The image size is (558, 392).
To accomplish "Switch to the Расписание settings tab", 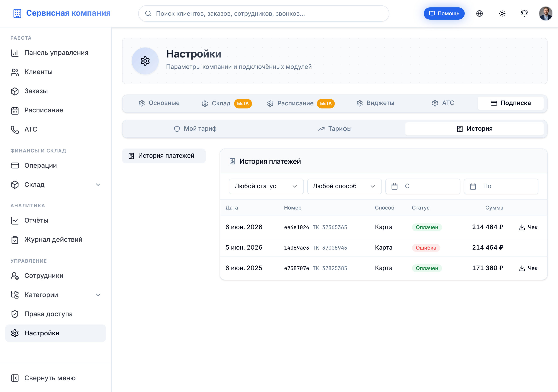I will [301, 103].
